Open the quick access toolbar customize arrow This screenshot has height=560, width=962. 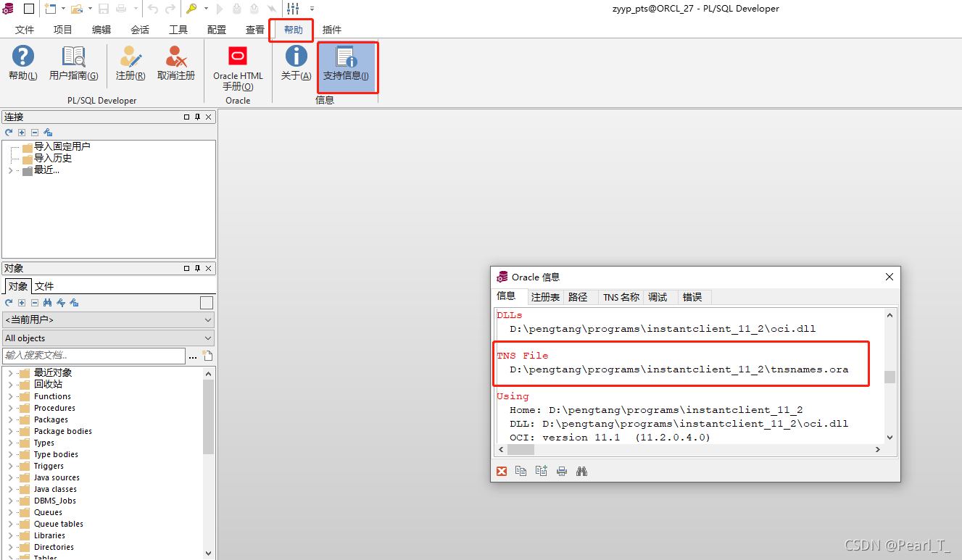click(312, 9)
